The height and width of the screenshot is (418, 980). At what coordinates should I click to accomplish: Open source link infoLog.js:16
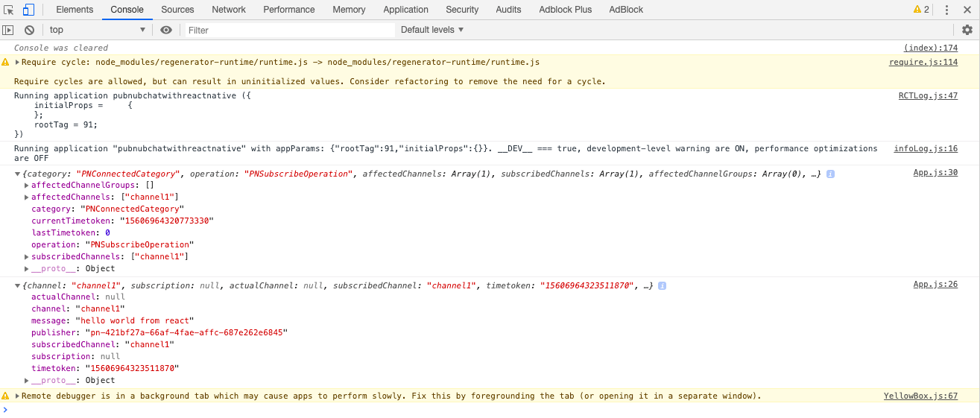click(926, 148)
